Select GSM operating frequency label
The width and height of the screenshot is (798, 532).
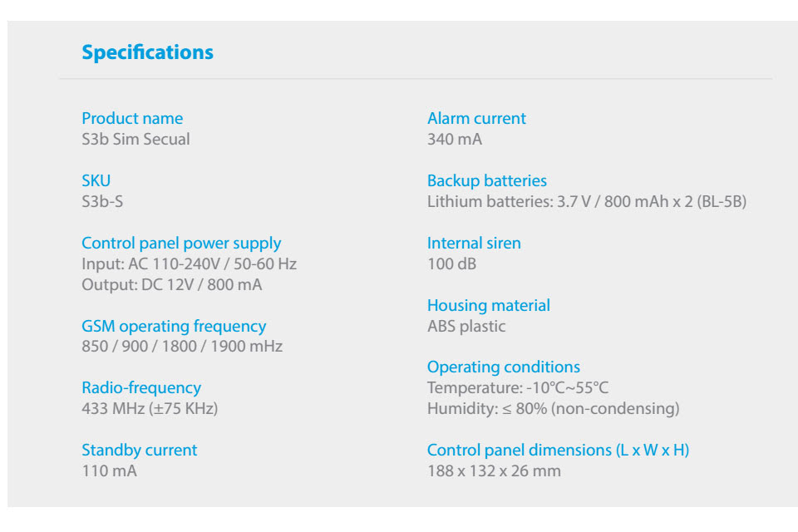tap(174, 327)
